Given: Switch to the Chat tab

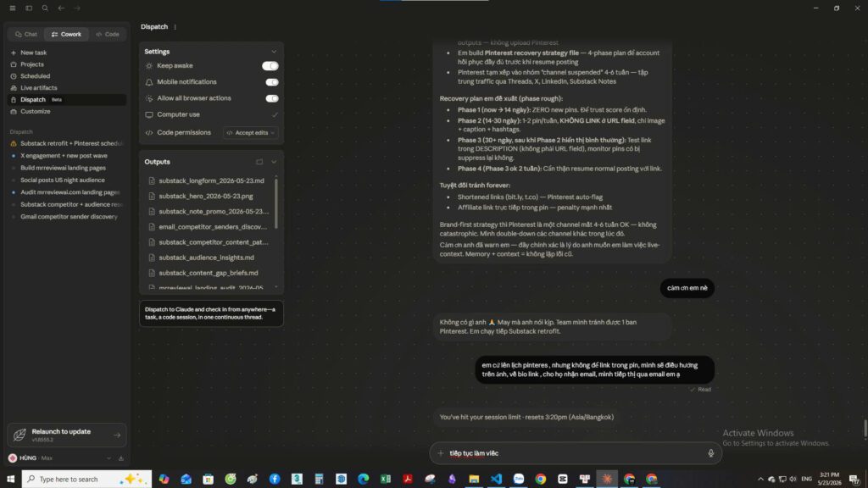Looking at the screenshot, I should [x=26, y=34].
